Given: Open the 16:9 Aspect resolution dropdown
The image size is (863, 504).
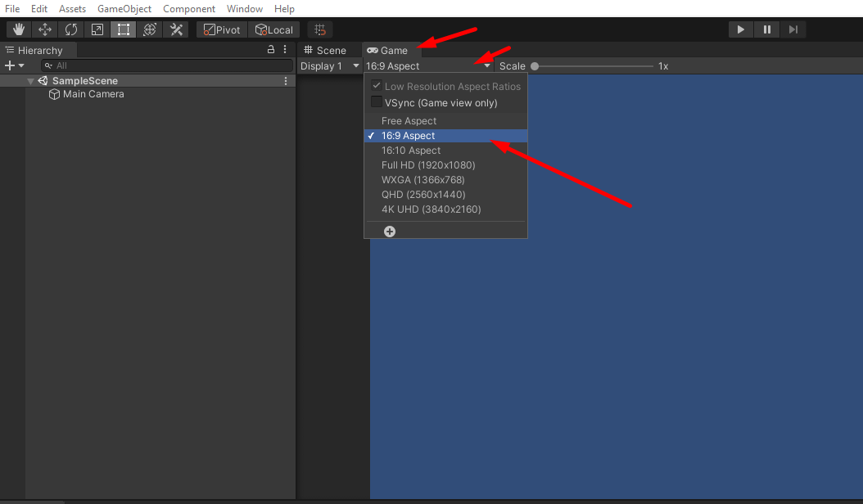Looking at the screenshot, I should point(427,66).
